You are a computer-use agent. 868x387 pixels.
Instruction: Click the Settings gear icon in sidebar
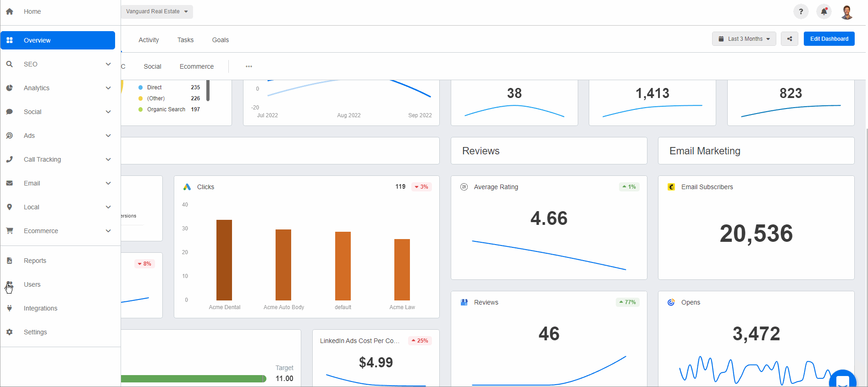[x=10, y=332]
